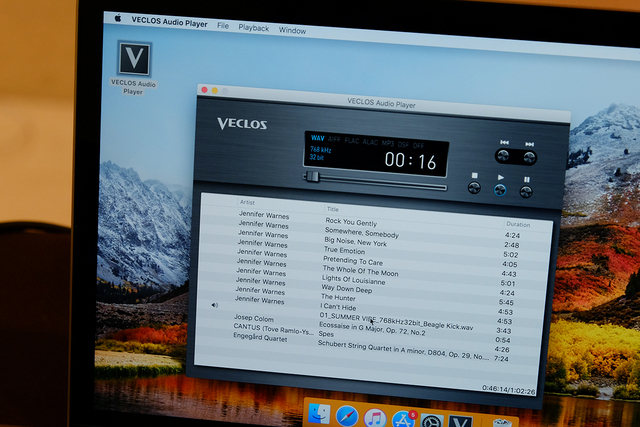The image size is (640, 427).
Task: Select the track I Can't Hide
Action: [338, 307]
